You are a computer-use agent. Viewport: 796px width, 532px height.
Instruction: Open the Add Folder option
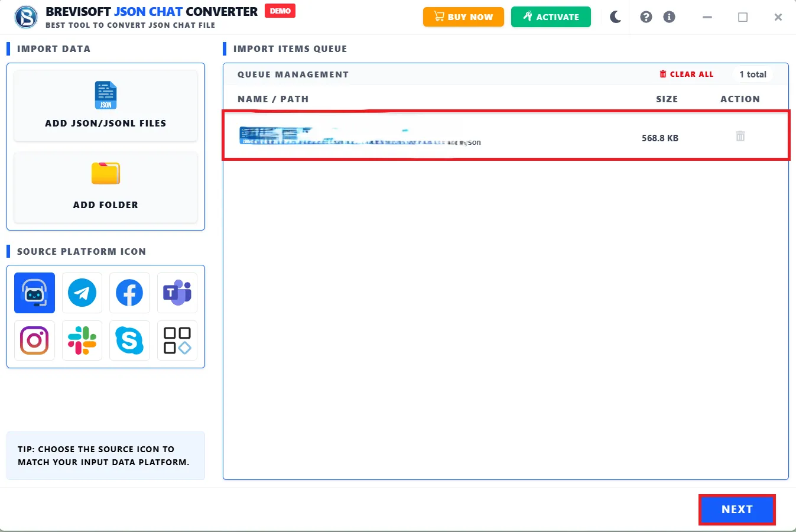[105, 187]
